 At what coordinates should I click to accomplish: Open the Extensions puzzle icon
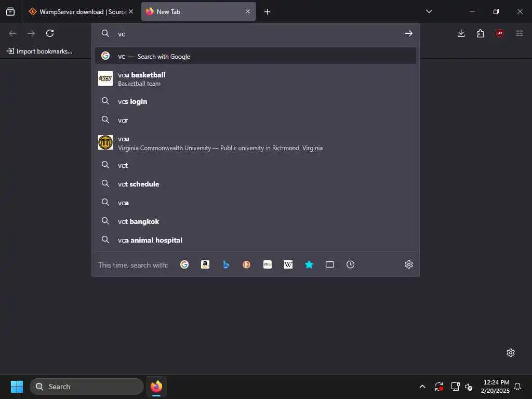point(480,33)
